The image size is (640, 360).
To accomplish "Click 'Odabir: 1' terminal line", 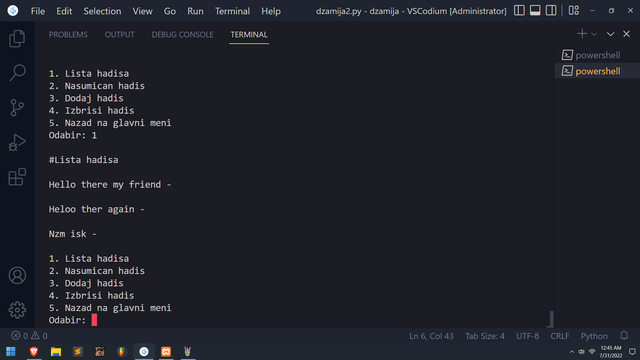I will point(73,136).
